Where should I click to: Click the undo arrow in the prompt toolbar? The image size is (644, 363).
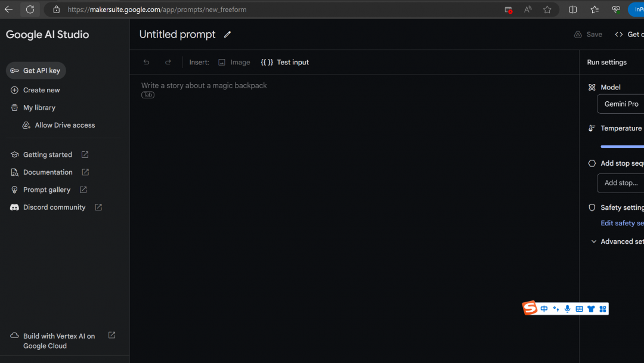tap(146, 62)
